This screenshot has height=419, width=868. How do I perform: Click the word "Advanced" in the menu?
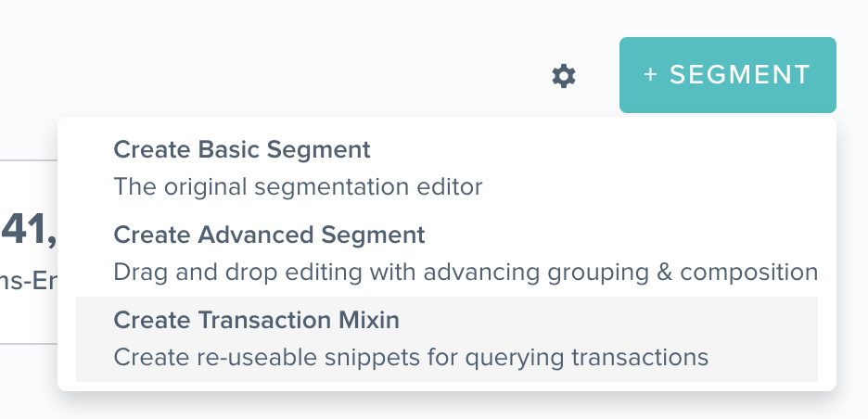coord(256,235)
